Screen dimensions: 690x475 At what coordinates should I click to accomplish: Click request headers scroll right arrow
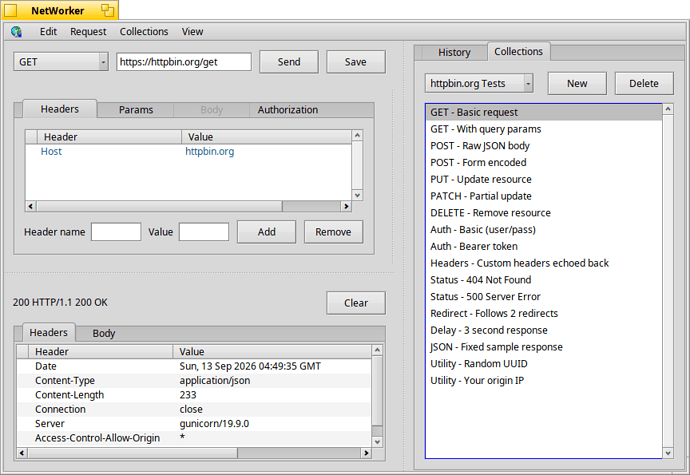(x=346, y=206)
